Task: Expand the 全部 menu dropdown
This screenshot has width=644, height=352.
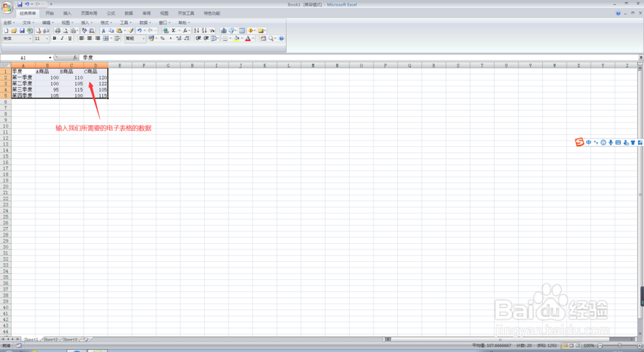Action: pyautogui.click(x=8, y=23)
